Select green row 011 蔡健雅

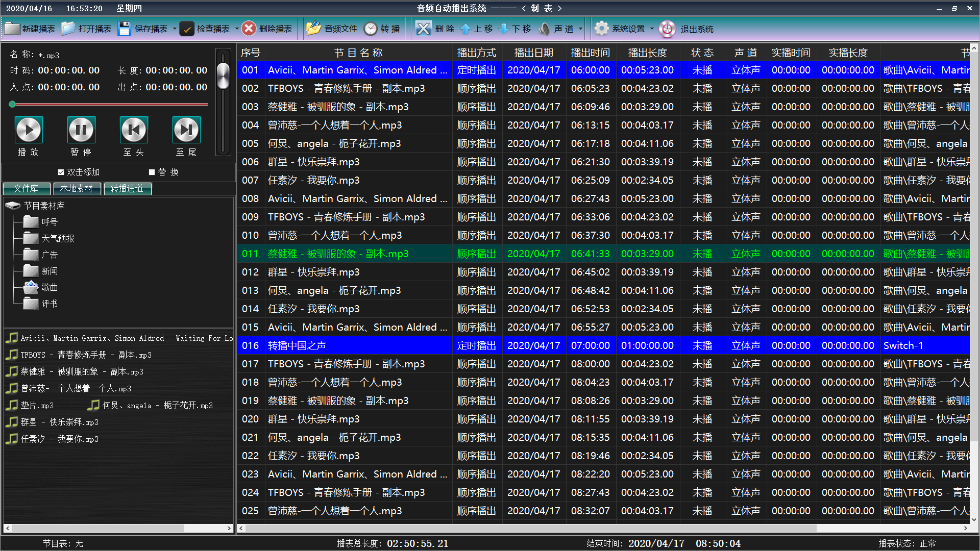[x=603, y=254]
